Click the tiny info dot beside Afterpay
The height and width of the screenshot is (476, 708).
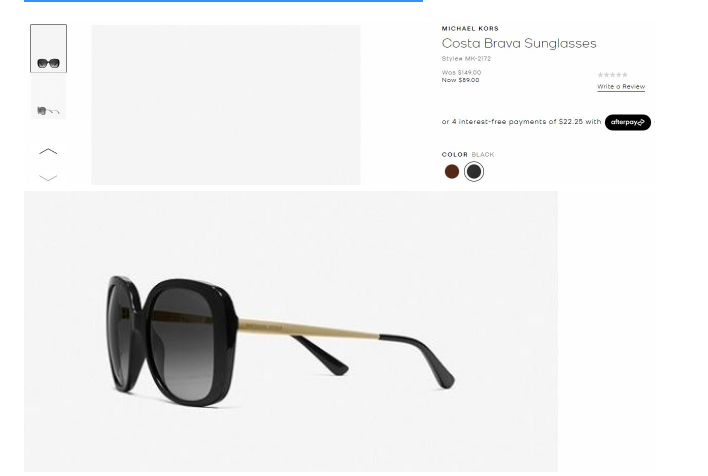[x=654, y=122]
